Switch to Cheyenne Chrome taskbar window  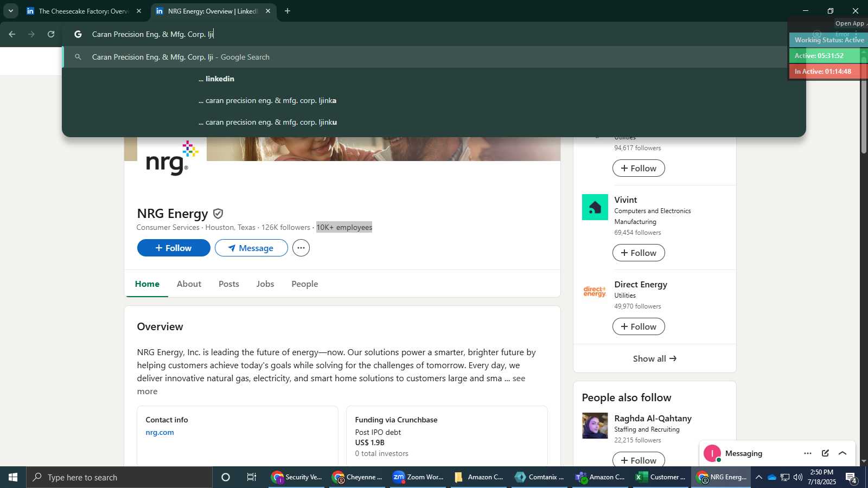358,477
